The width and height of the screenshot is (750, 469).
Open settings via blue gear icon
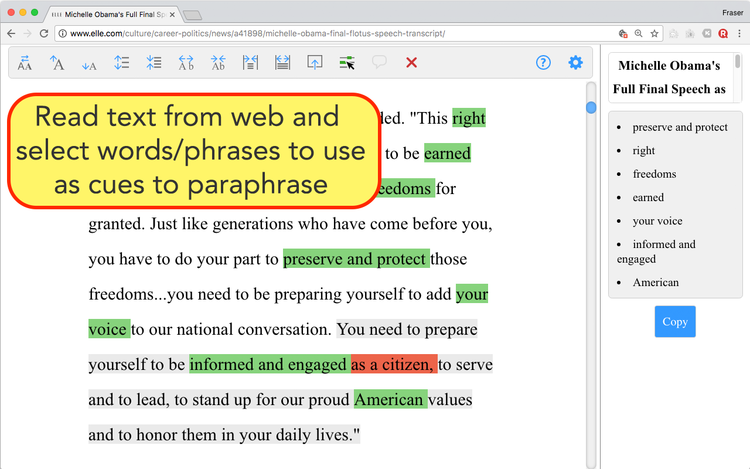(575, 63)
